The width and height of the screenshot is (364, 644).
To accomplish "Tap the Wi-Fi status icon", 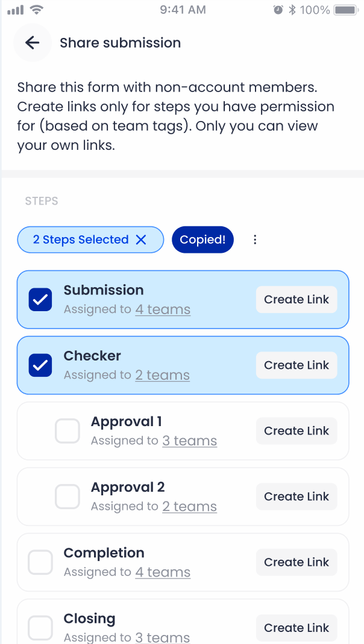I will (x=37, y=10).
